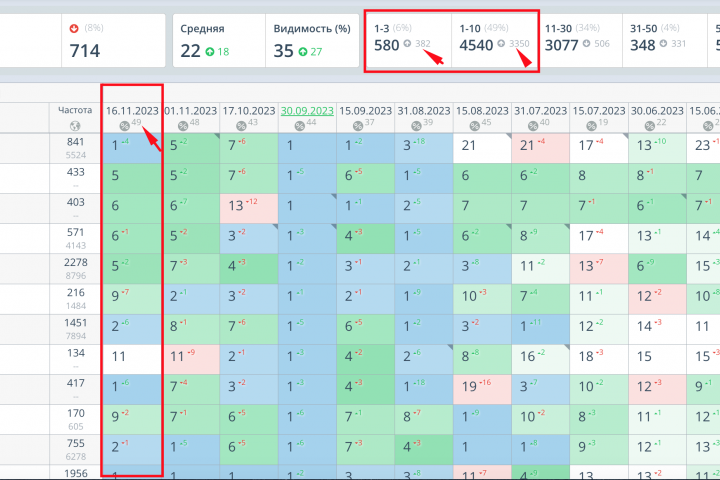Click the percent icon under 17.10.2023
The width and height of the screenshot is (720, 480).
[x=241, y=125]
